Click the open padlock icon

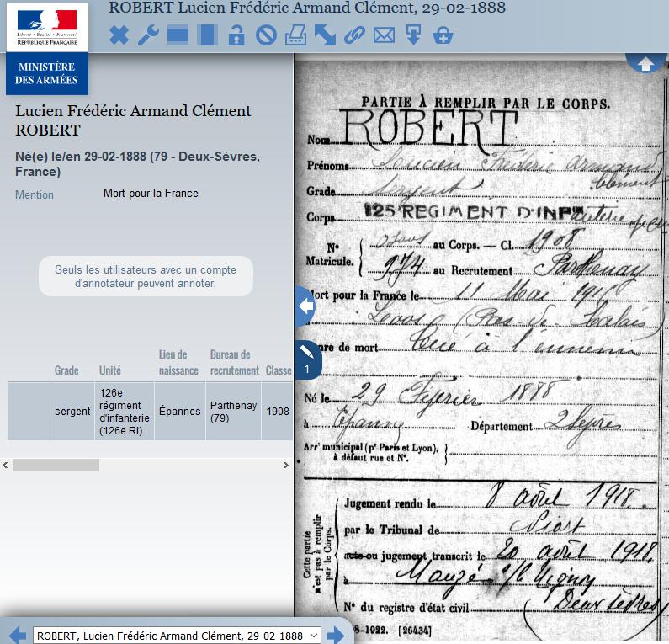click(x=236, y=35)
